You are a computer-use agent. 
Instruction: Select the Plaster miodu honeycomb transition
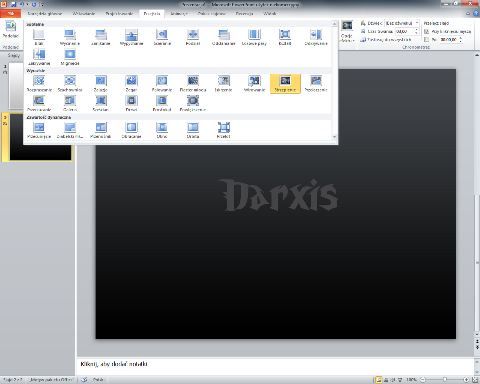[193, 83]
